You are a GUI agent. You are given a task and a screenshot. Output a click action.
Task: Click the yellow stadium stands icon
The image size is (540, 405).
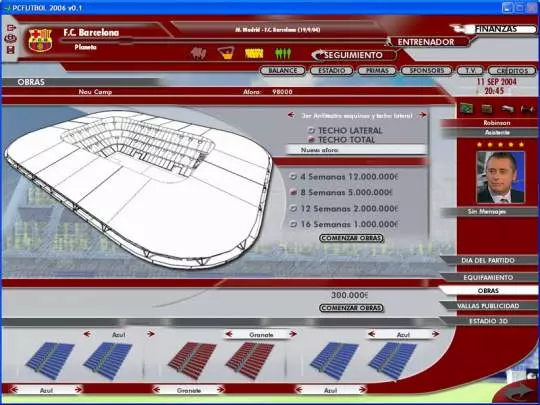[x=254, y=53]
